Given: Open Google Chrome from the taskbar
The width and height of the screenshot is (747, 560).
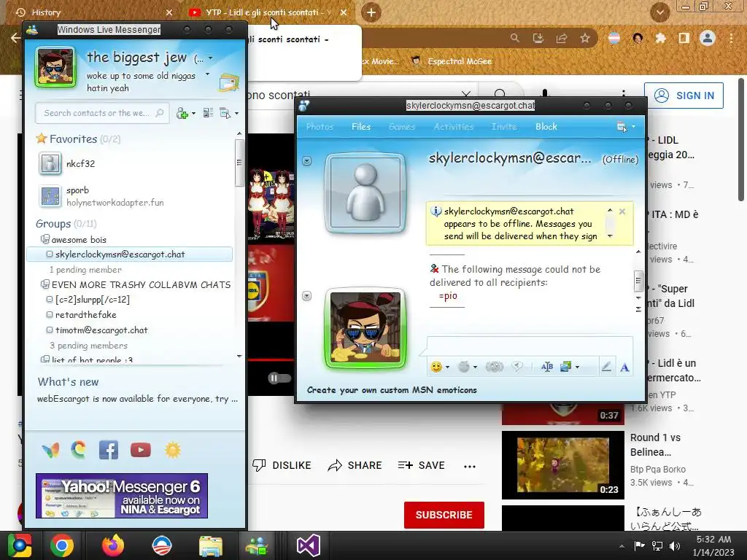Looking at the screenshot, I should click(x=62, y=545).
